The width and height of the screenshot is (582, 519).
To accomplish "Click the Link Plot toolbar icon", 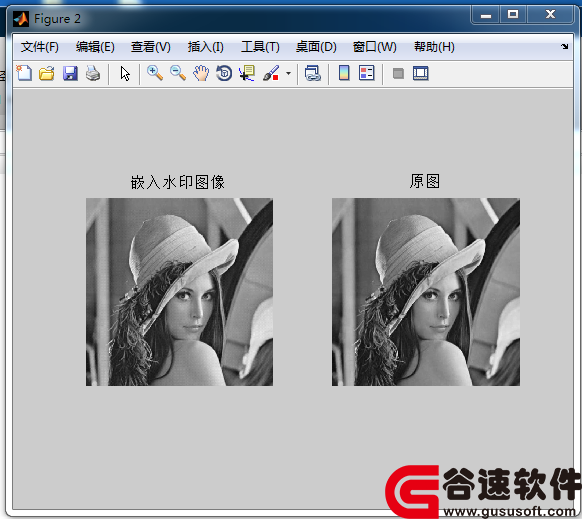I will click(313, 73).
